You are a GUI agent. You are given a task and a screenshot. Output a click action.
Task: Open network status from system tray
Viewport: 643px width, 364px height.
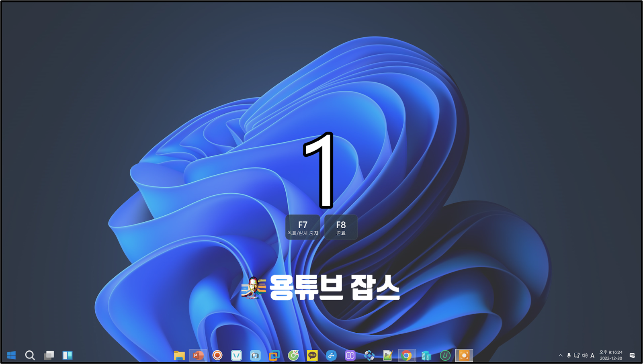click(x=577, y=355)
